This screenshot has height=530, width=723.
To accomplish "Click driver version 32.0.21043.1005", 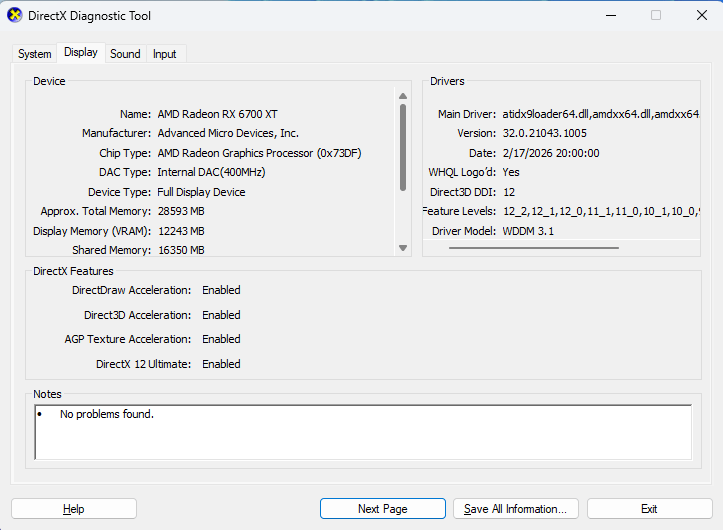I will 545,133.
